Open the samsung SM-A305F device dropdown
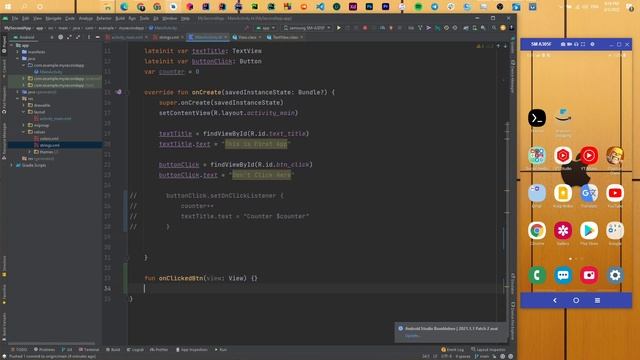Viewport: 640px width, 360px height. tap(307, 28)
